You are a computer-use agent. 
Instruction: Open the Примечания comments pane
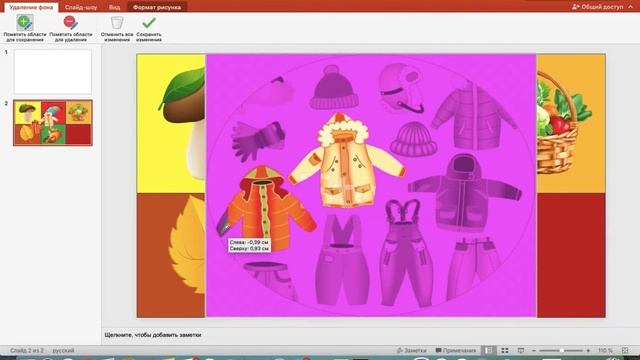coord(456,351)
